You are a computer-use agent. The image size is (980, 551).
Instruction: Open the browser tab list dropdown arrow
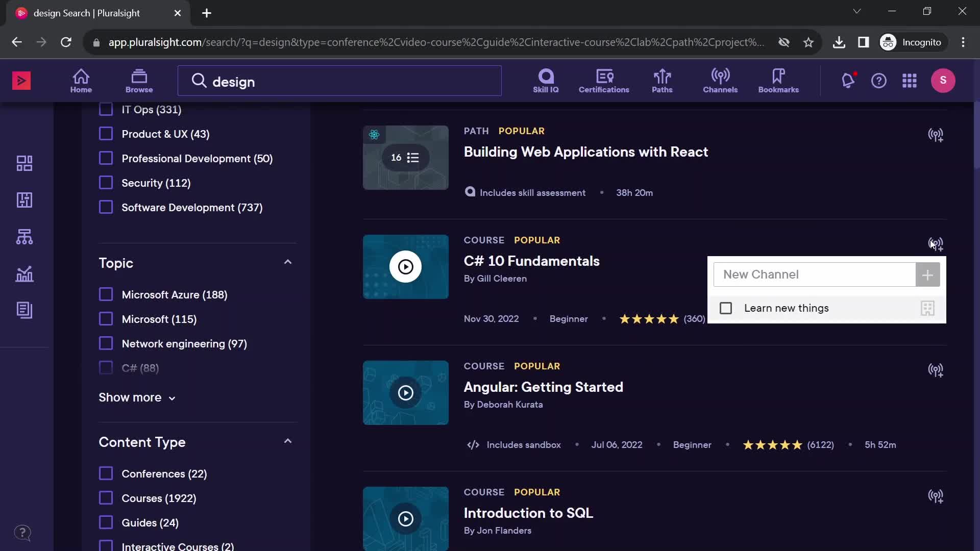click(857, 11)
